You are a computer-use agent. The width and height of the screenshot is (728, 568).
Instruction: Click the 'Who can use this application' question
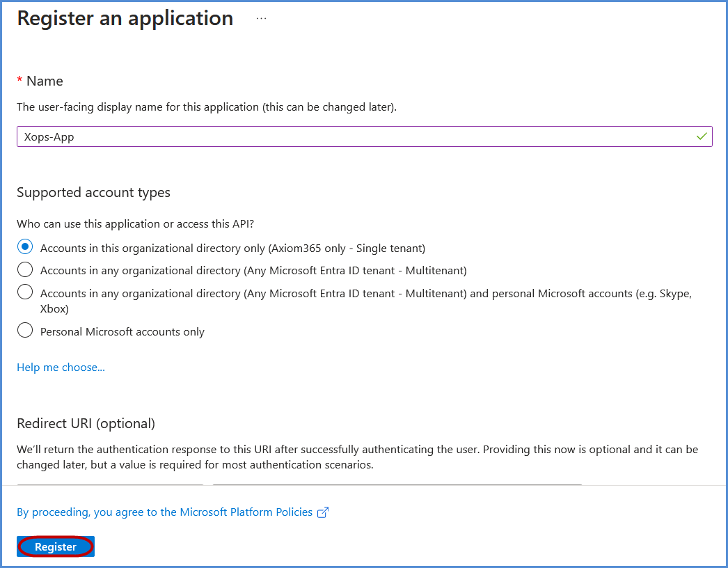point(136,223)
